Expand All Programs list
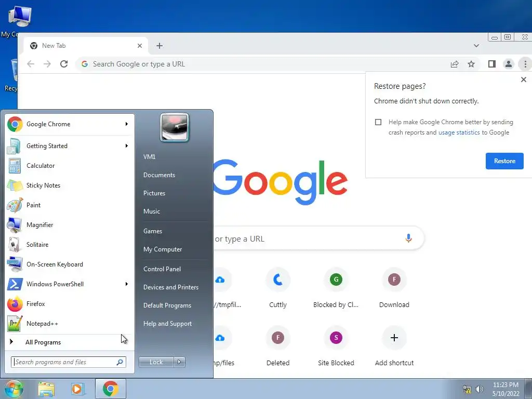Image resolution: width=532 pixels, height=399 pixels. click(68, 342)
